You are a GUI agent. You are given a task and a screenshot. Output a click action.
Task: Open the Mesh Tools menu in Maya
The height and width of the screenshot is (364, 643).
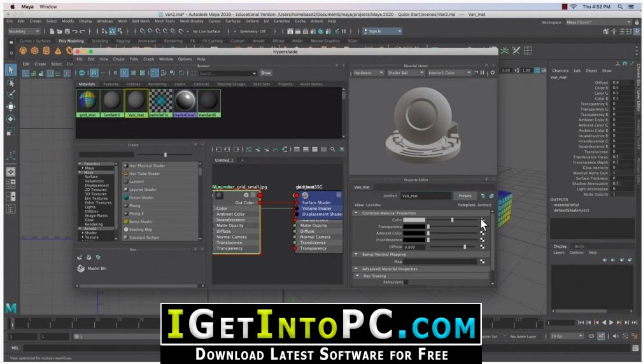coord(164,21)
